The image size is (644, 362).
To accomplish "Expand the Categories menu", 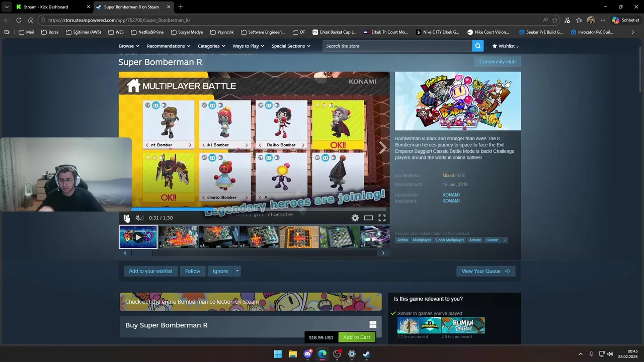I will coord(211,46).
